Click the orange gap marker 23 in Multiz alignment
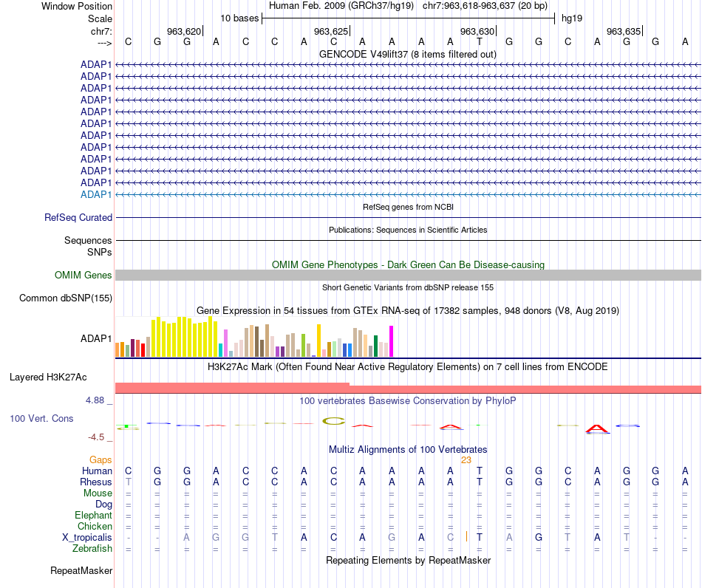Viewport: 702px width, 588px height. tap(466, 460)
